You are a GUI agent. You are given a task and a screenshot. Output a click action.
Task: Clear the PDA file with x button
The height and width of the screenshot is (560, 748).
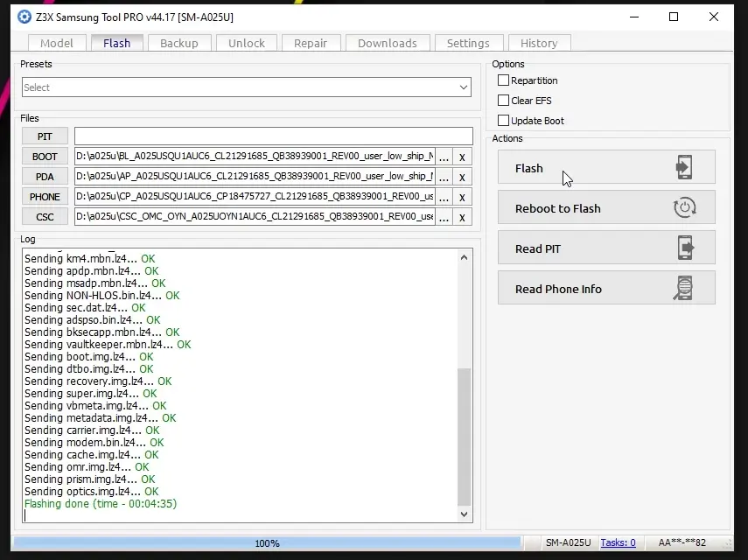(462, 177)
